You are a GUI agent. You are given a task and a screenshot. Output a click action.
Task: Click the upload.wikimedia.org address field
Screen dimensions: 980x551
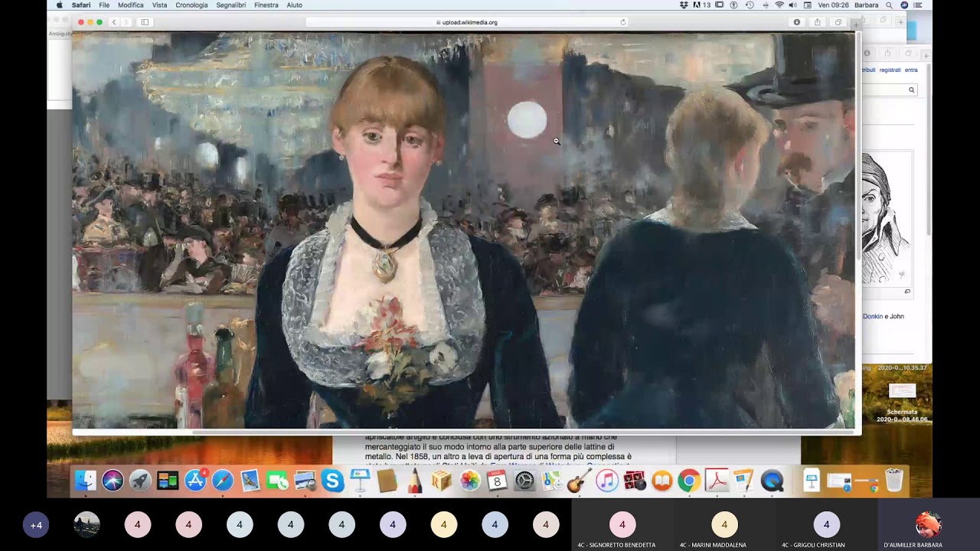[x=467, y=22]
